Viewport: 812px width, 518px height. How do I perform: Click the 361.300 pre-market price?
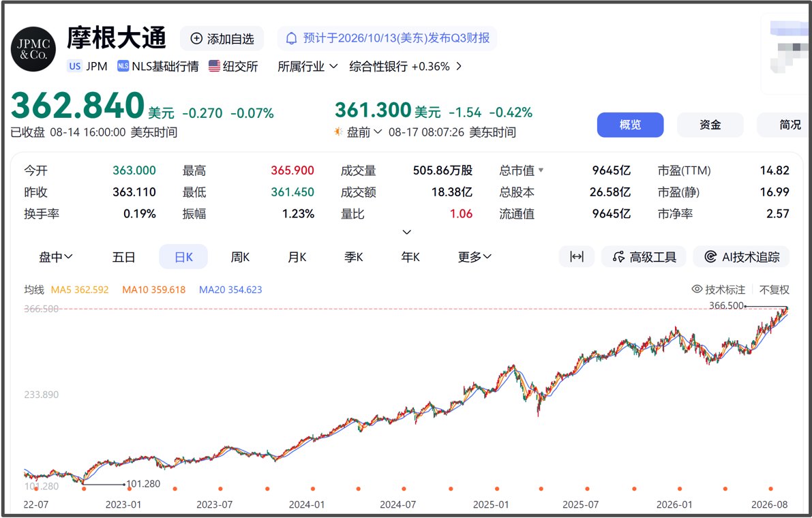(x=373, y=110)
